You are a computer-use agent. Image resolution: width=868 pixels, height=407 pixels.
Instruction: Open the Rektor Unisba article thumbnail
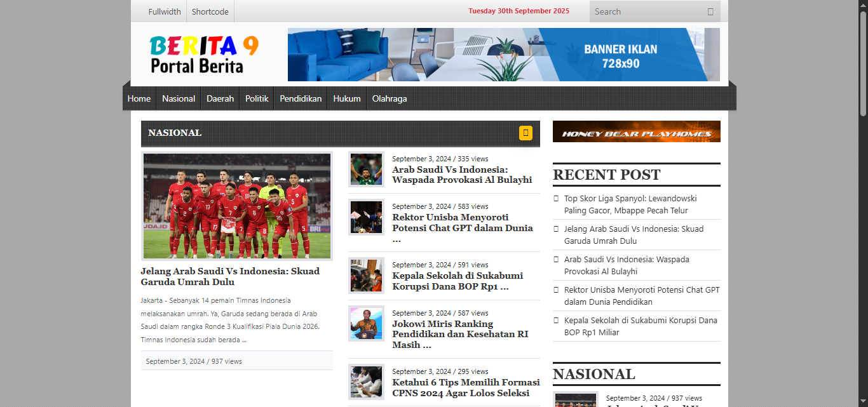pos(366,217)
